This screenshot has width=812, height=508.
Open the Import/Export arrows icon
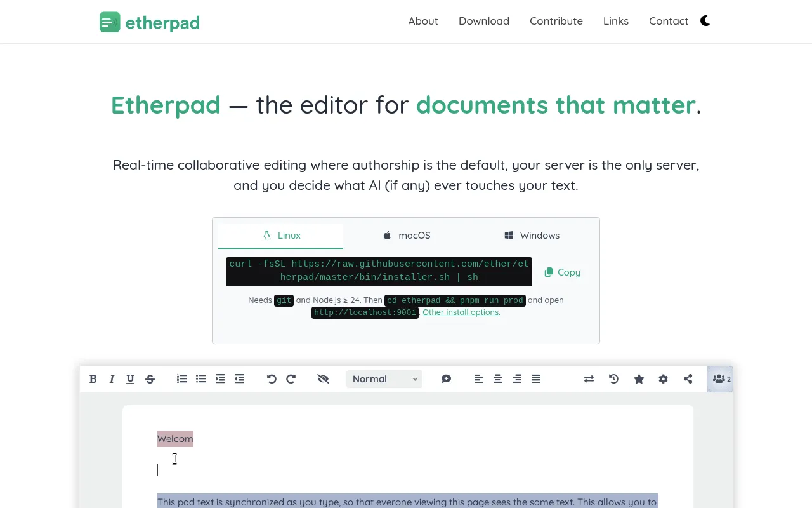tap(589, 379)
